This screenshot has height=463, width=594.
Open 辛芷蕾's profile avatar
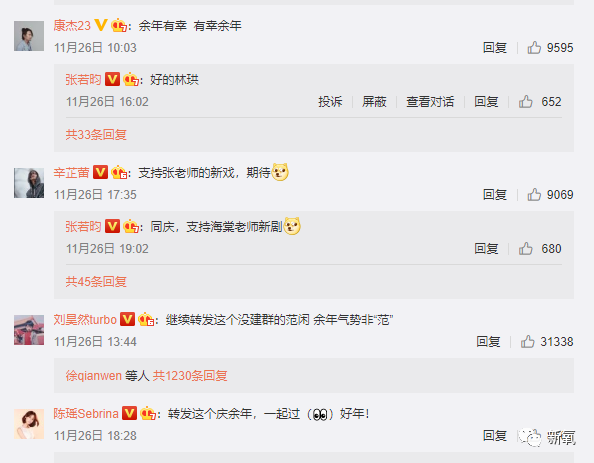29,183
